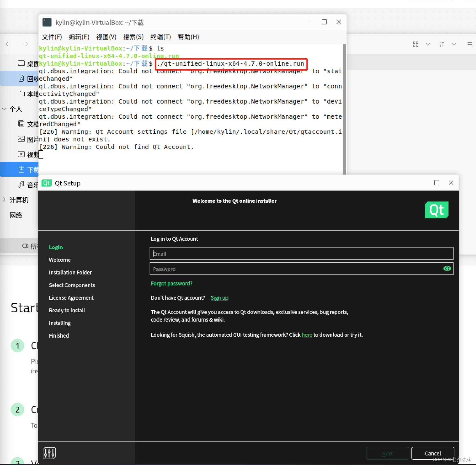Image resolution: width=476 pixels, height=465 pixels.
Task: Select Welcome step in installer sidebar
Action: click(60, 260)
